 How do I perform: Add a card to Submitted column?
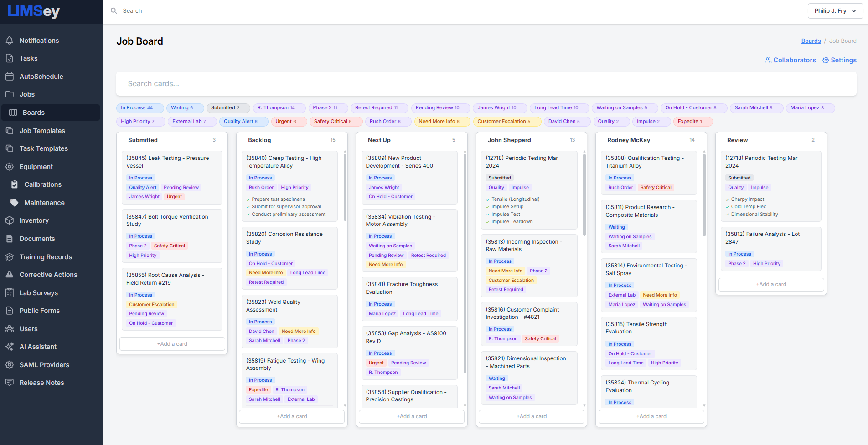click(x=172, y=344)
